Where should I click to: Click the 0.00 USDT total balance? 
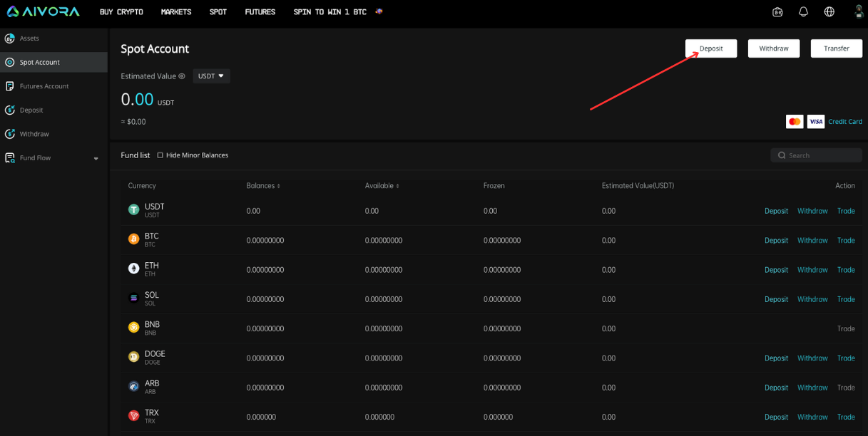(x=148, y=100)
